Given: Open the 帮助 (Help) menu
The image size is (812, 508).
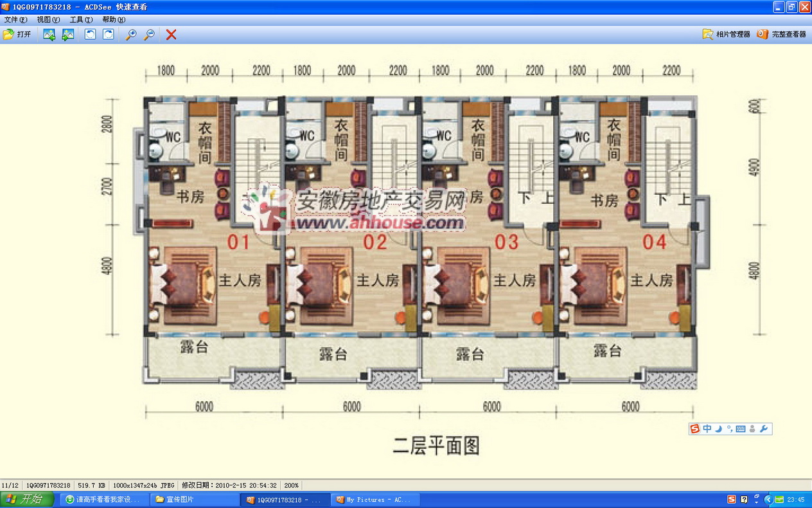Looking at the screenshot, I should (x=114, y=20).
